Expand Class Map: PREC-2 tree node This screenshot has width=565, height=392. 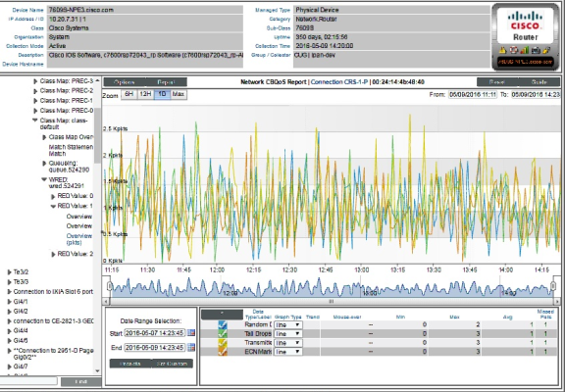point(35,91)
